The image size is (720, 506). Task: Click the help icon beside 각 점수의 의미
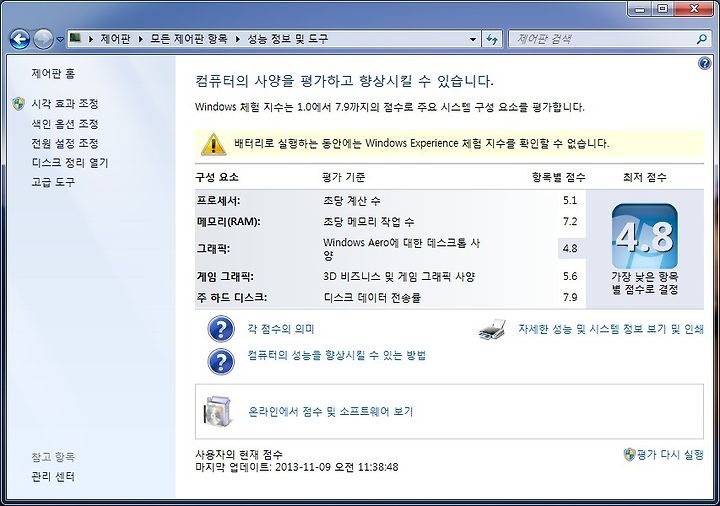(x=221, y=329)
